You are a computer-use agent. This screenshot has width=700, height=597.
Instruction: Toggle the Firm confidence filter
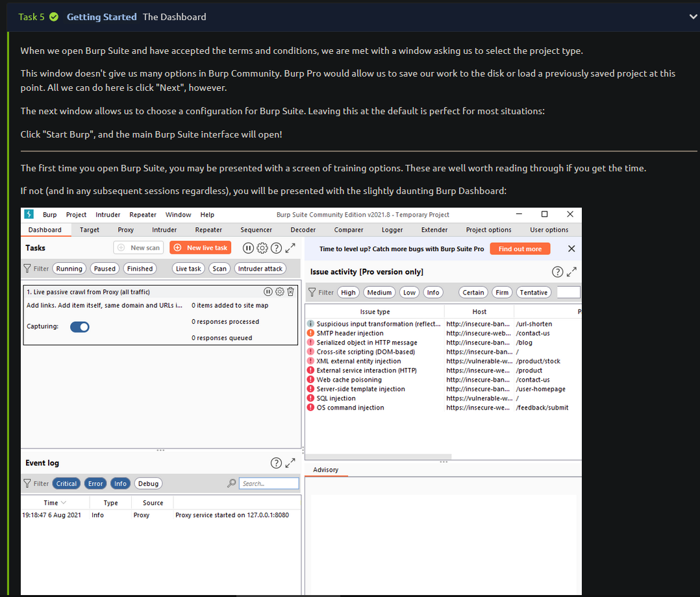(502, 292)
